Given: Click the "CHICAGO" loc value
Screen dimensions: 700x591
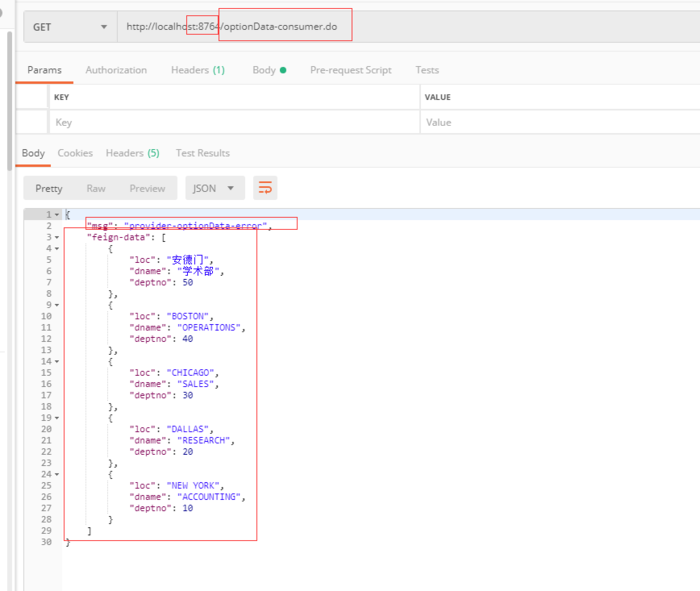Looking at the screenshot, I should [x=190, y=373].
